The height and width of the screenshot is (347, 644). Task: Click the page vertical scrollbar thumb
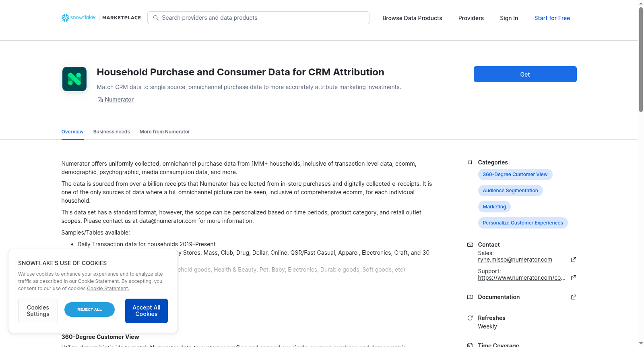click(x=641, y=60)
